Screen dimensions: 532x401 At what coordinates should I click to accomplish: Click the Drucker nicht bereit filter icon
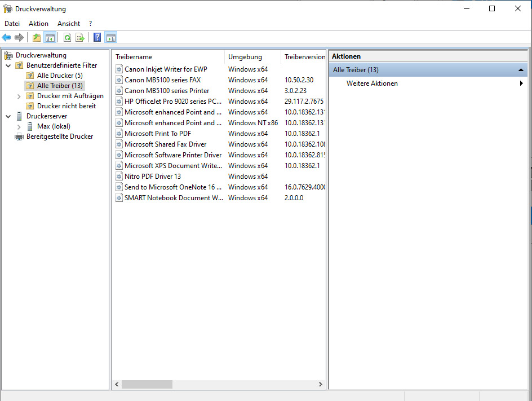click(x=30, y=106)
